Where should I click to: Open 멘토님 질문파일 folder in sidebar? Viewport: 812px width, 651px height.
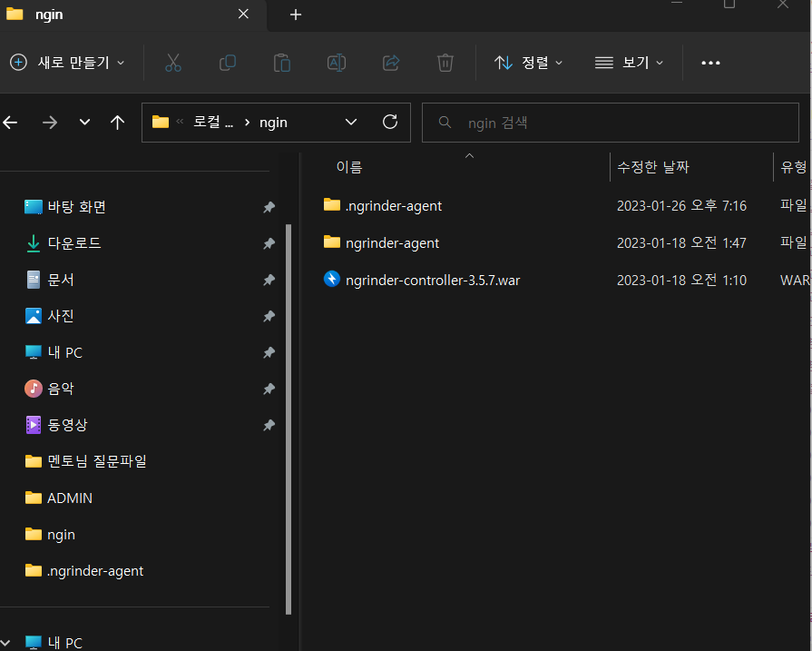[97, 461]
